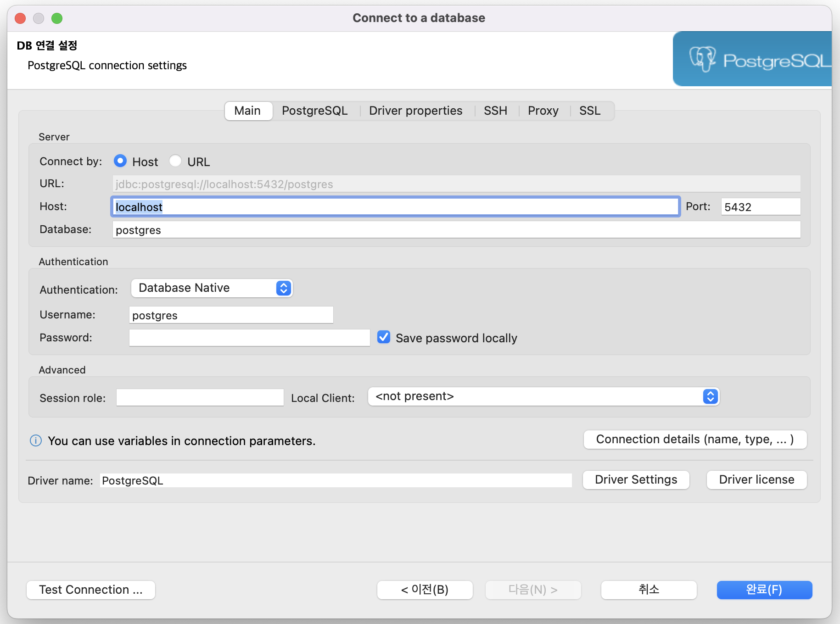Open Driver Settings

coord(636,479)
